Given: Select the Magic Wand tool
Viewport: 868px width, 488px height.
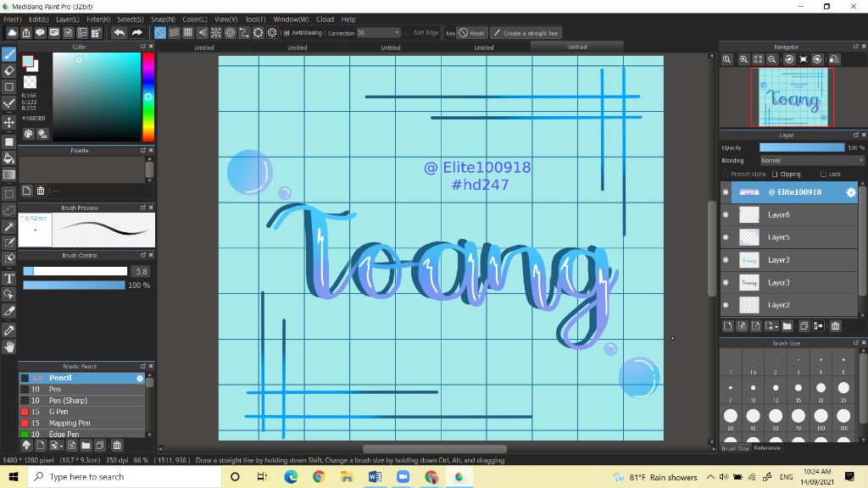Looking at the screenshot, I should coord(8,227).
